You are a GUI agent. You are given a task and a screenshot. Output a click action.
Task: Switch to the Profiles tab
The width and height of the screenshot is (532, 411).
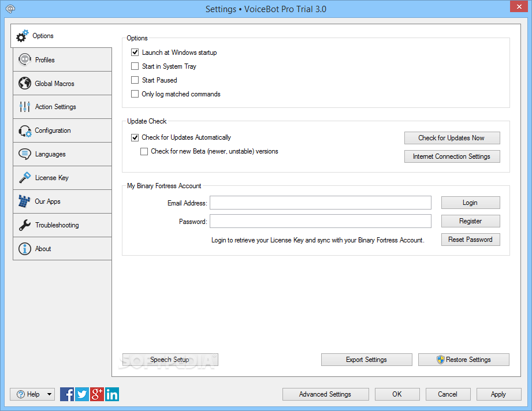coord(62,59)
